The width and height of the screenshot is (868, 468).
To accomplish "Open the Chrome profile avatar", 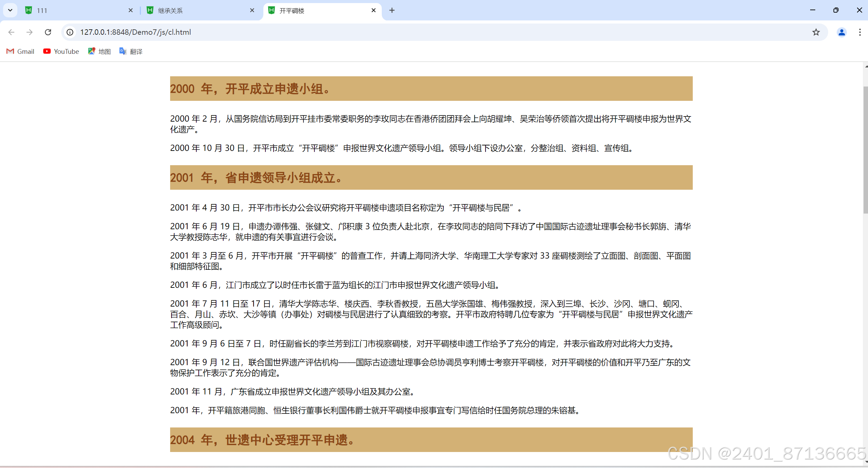I will coord(841,32).
